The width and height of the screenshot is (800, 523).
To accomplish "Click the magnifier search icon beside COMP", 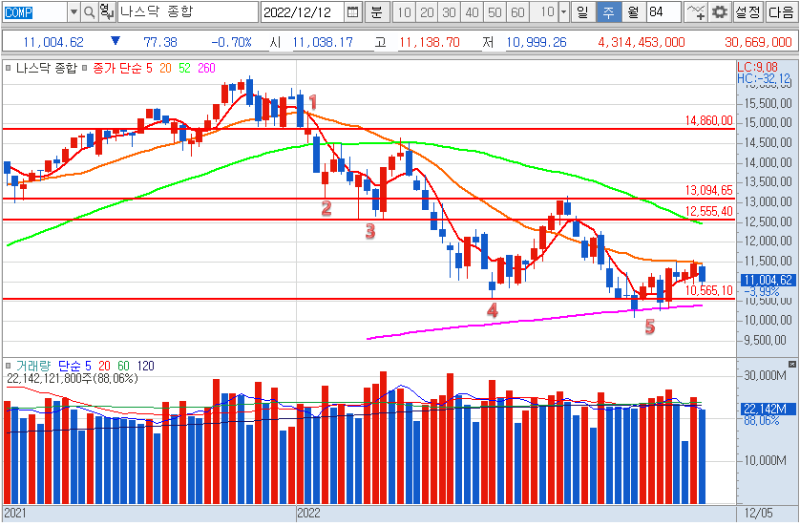I will tap(89, 12).
